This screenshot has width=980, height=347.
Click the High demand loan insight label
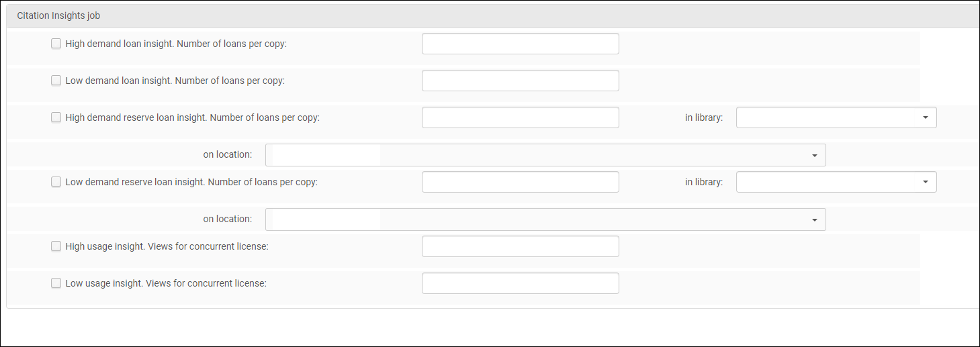[x=176, y=44]
